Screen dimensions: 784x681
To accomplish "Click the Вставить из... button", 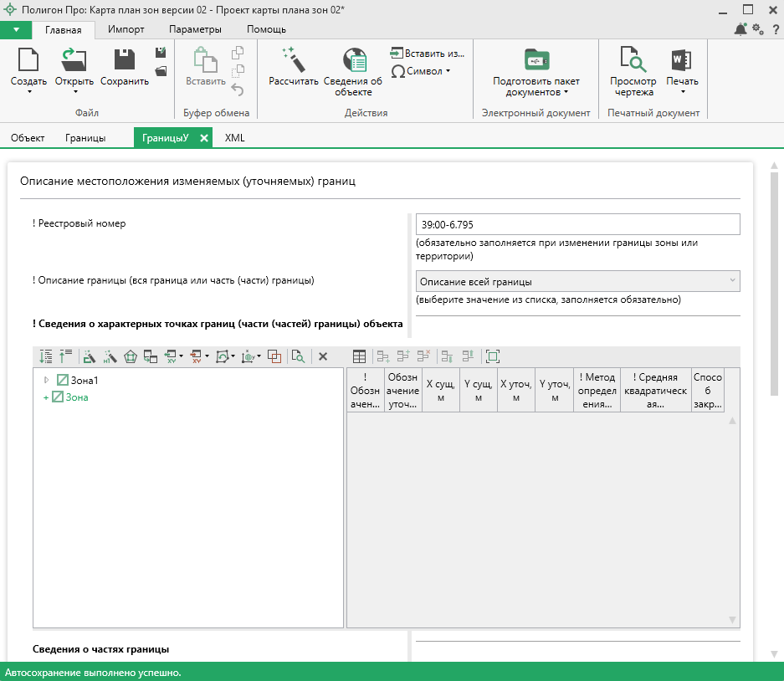I will (x=427, y=53).
